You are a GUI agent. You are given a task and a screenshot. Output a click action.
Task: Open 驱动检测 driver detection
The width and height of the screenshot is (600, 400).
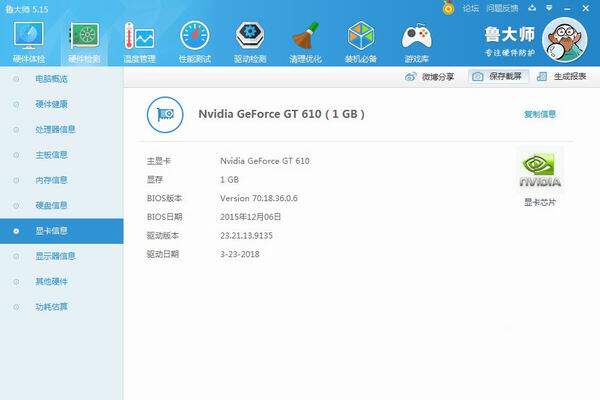(250, 42)
